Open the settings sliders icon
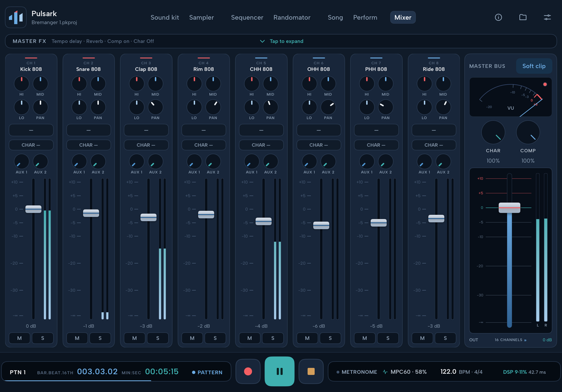Image resolution: width=562 pixels, height=392 pixels. 547,17
